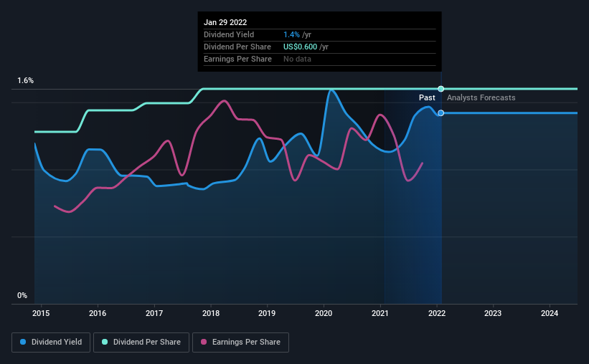Toggle the Dividend Per Share legend button

[141, 343]
